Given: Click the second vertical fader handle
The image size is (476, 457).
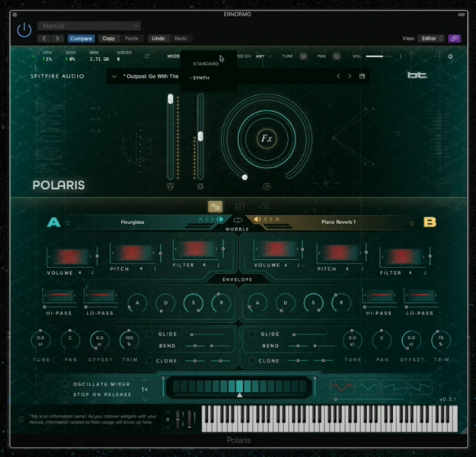Looking at the screenshot, I should (x=200, y=136).
